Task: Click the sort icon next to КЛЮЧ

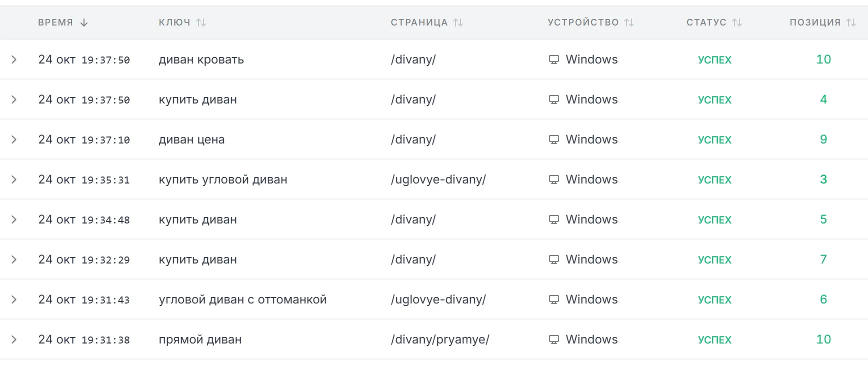Action: coord(201,22)
